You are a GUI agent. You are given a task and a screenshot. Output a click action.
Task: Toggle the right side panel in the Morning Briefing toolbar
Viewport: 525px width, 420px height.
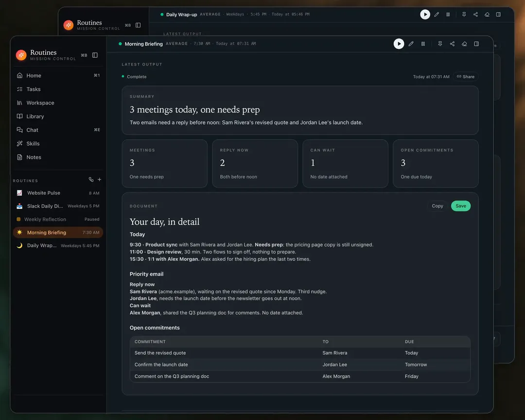[476, 44]
